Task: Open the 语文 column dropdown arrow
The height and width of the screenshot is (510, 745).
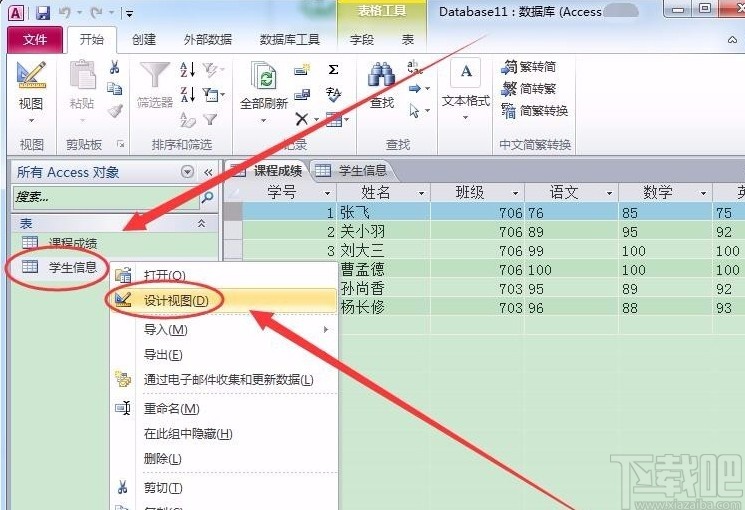Action: [x=609, y=193]
